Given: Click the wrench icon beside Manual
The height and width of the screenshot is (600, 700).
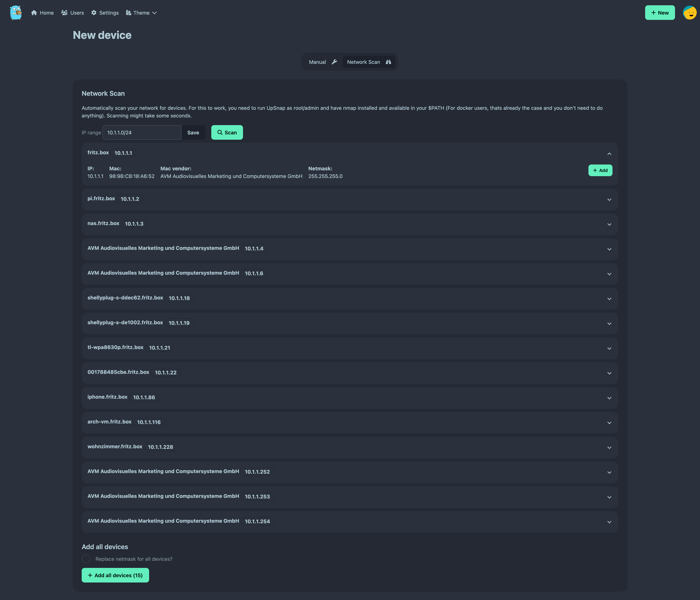Looking at the screenshot, I should pos(334,62).
